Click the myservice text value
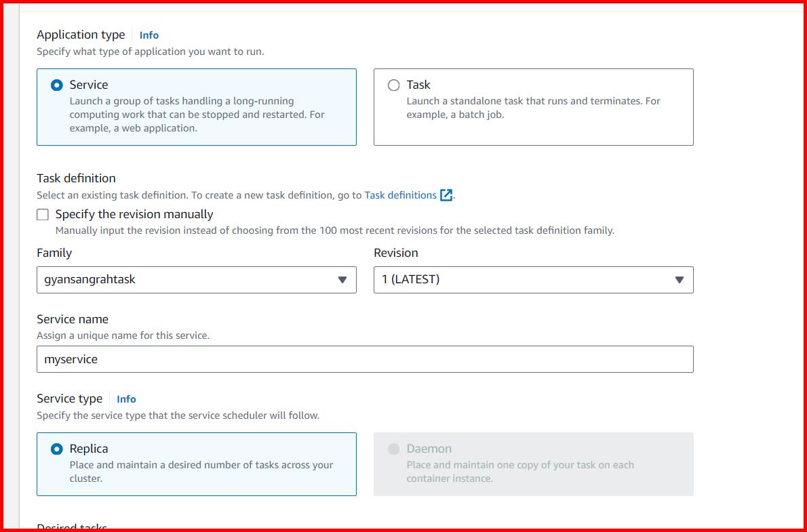Screen dimensions: 807x532 [71, 359]
